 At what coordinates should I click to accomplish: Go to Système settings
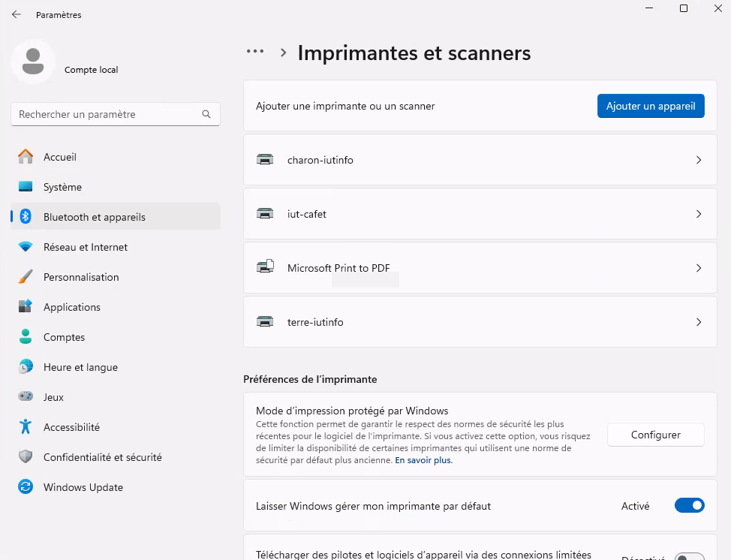(115, 186)
